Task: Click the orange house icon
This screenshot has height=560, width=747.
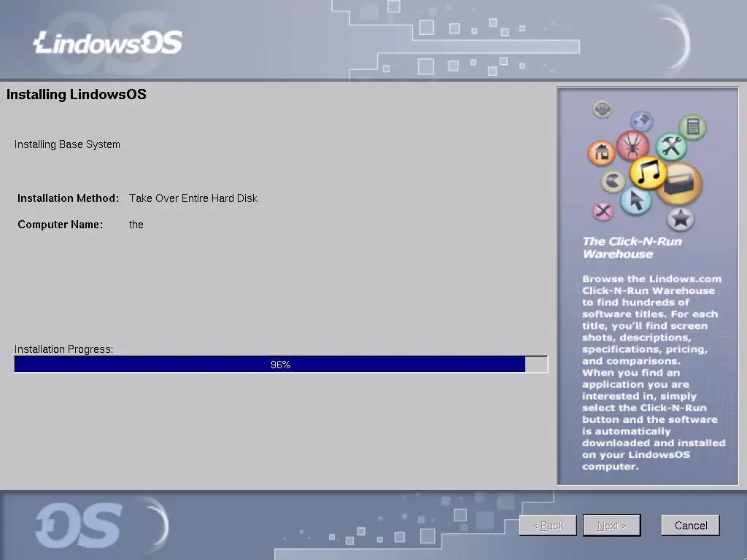Action: point(602,153)
